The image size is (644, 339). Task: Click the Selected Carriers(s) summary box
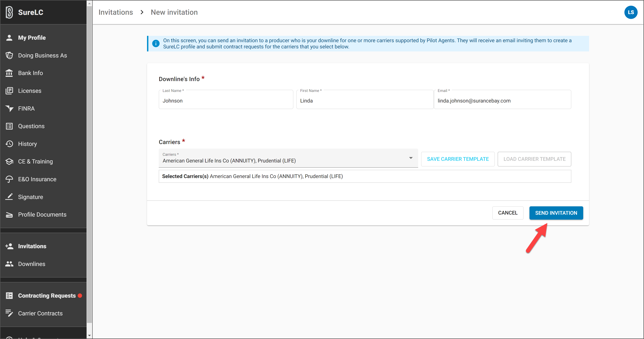[365, 176]
